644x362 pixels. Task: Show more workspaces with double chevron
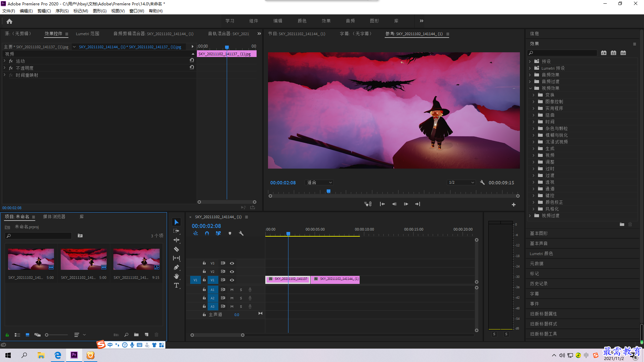pyautogui.click(x=422, y=21)
